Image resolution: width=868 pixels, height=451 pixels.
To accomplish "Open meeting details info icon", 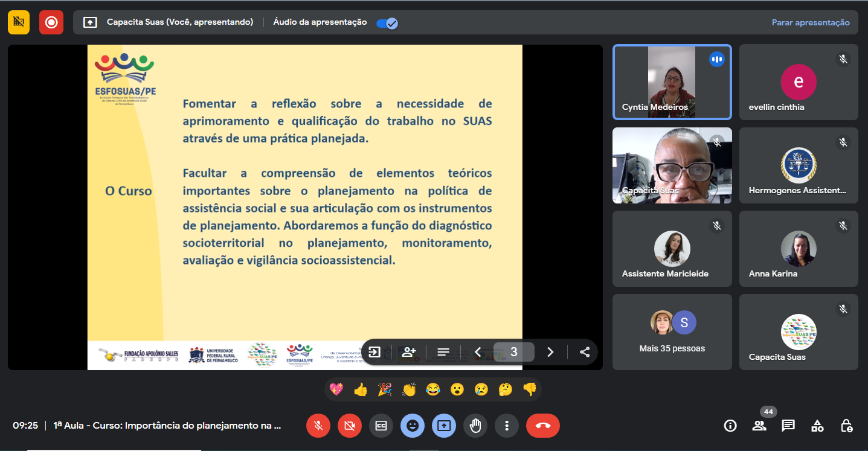I will [x=730, y=426].
